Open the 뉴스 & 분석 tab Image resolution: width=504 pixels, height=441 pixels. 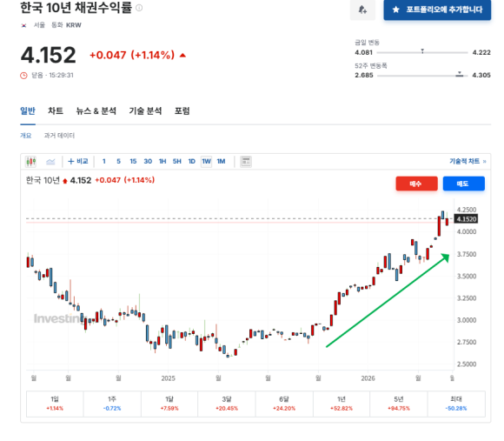pyautogui.click(x=96, y=111)
